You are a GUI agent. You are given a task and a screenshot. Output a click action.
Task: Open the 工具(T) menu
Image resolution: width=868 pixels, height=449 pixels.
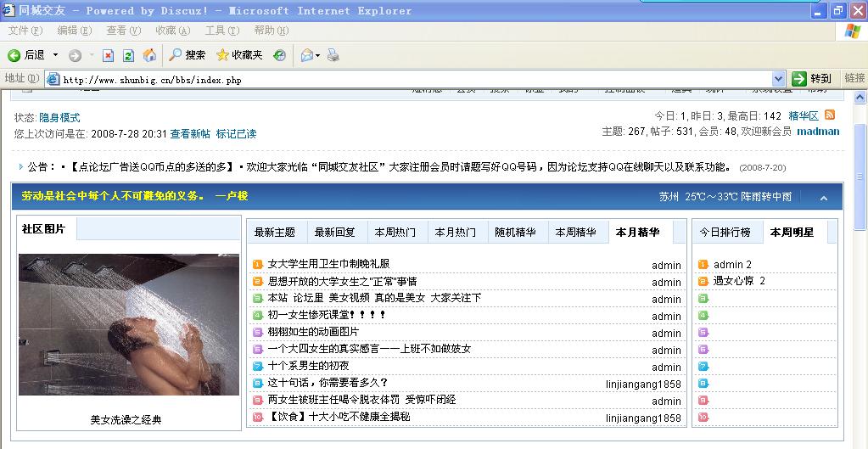click(x=221, y=31)
